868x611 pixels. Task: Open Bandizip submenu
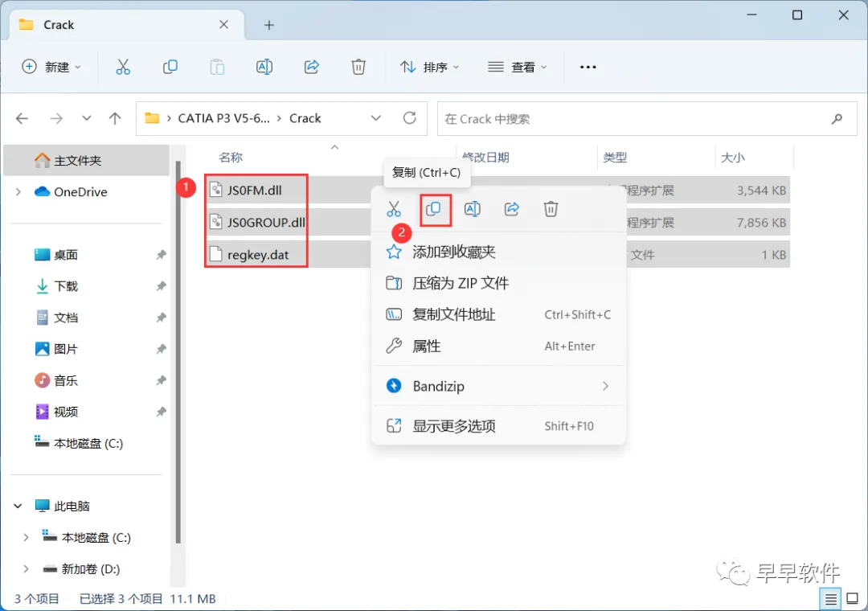tap(499, 386)
